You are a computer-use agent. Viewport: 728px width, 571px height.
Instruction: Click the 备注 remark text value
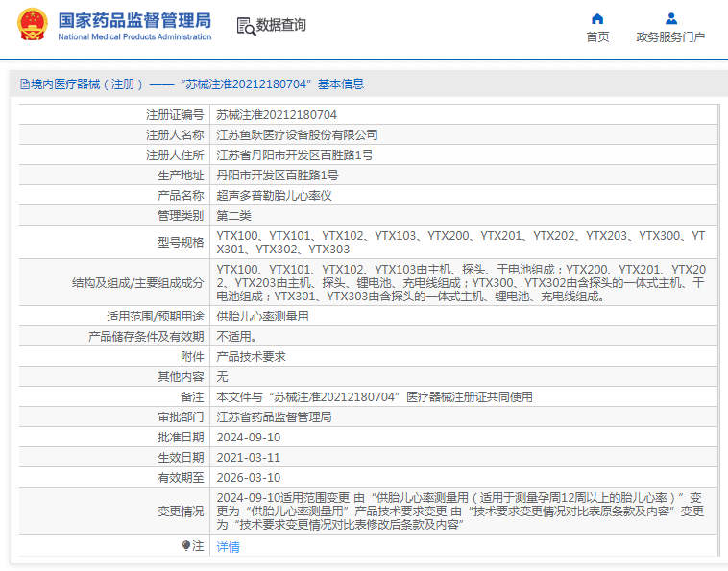375,397
